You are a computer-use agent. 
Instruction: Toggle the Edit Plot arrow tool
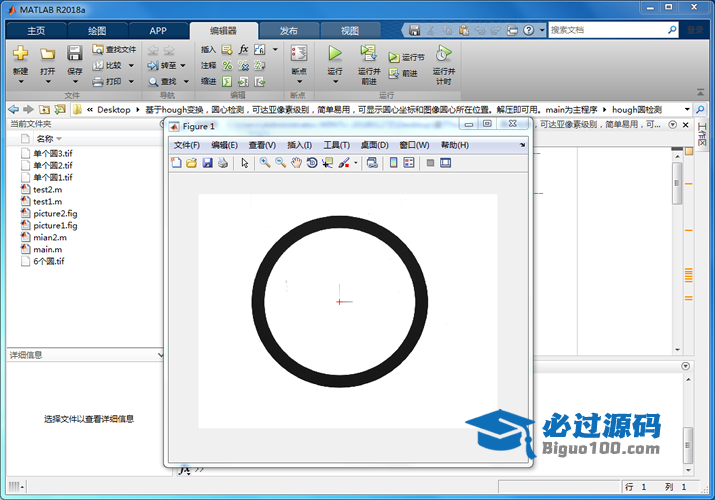[x=245, y=163]
